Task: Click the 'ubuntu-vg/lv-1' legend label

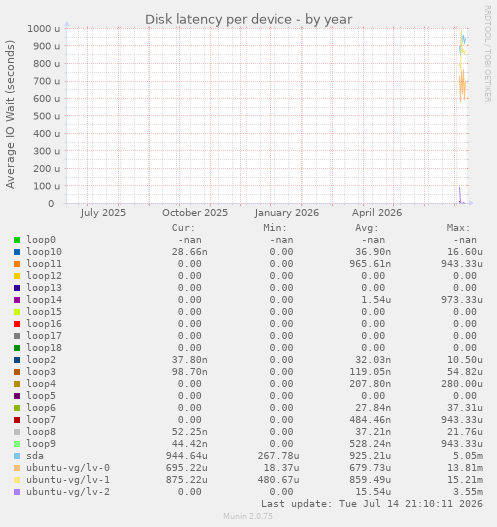Action: (68, 480)
